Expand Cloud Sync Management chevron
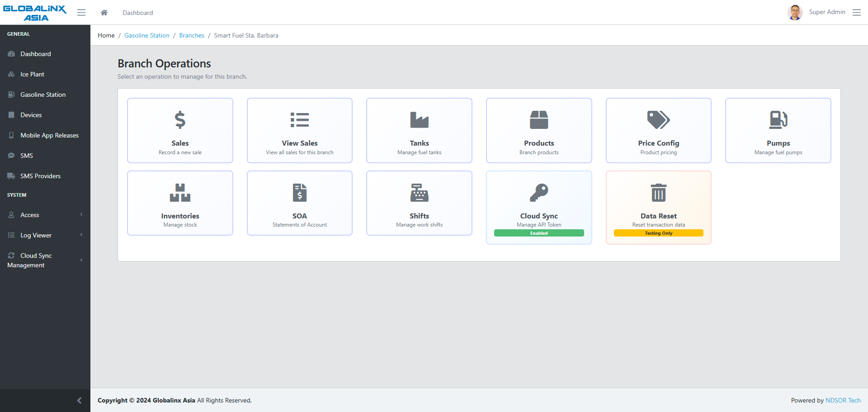Screen dimensions: 868x412 pos(81,260)
